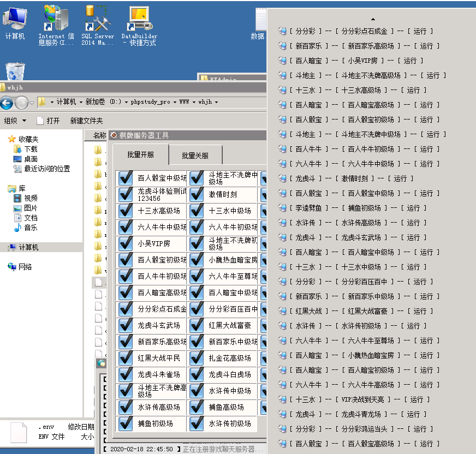Image resolution: width=476 pixels, height=454 pixels.
Task: Click the Explorer back arrow button
Action: (7, 102)
